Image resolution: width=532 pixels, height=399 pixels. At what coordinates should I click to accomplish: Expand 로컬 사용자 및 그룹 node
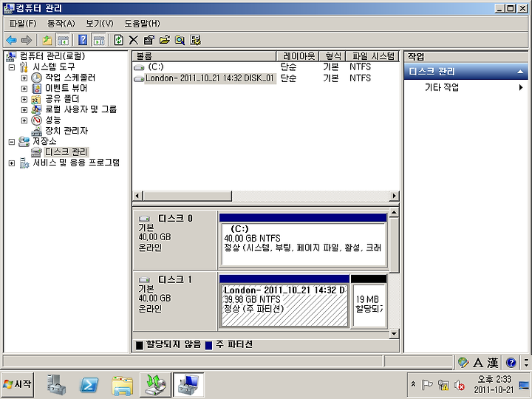[24, 110]
